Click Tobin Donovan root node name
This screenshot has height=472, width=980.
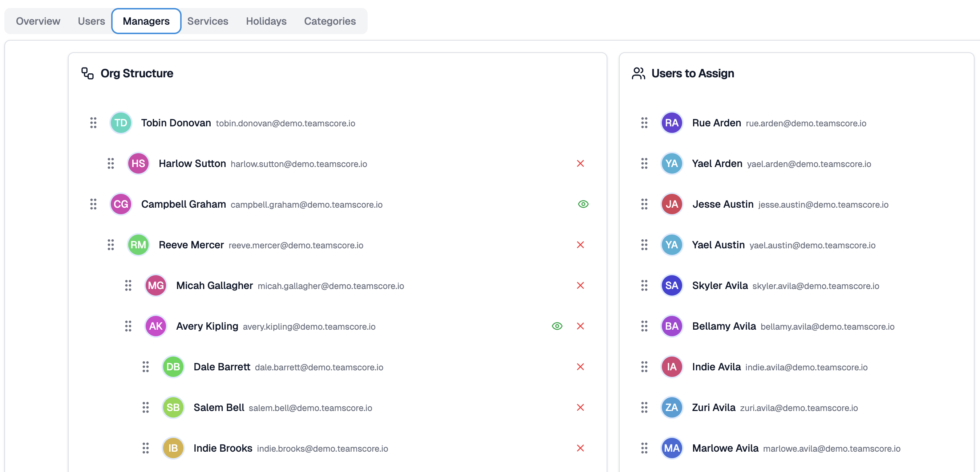point(176,123)
